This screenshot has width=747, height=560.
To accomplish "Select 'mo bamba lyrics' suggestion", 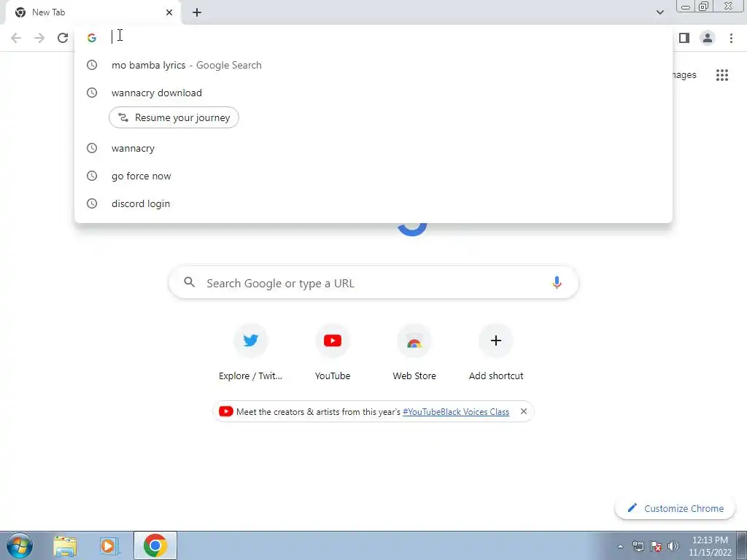I will pos(373,65).
